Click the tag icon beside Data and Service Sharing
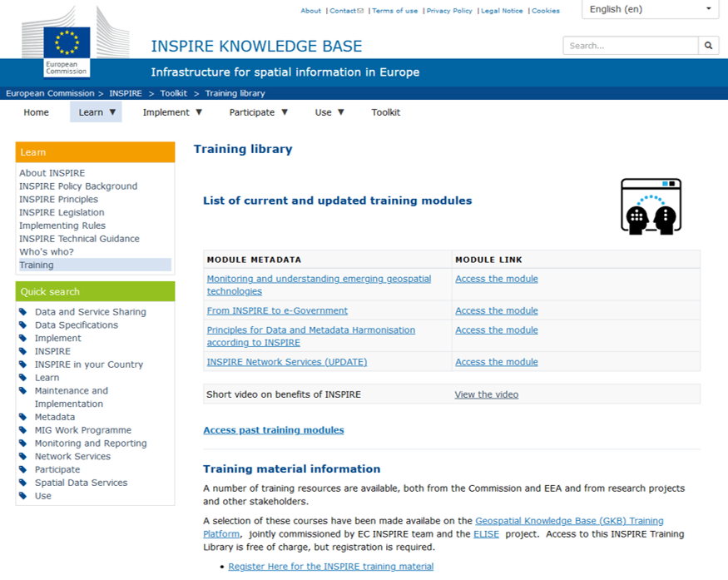This screenshot has height=580, width=728. pos(23,311)
